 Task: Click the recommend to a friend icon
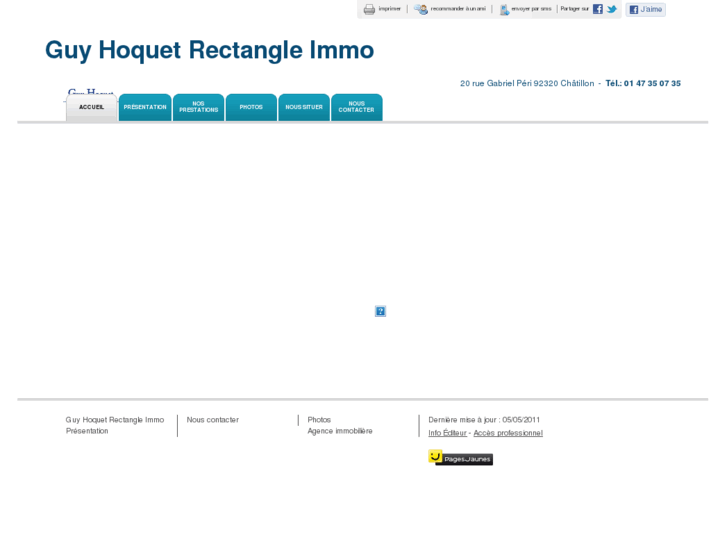pyautogui.click(x=421, y=9)
